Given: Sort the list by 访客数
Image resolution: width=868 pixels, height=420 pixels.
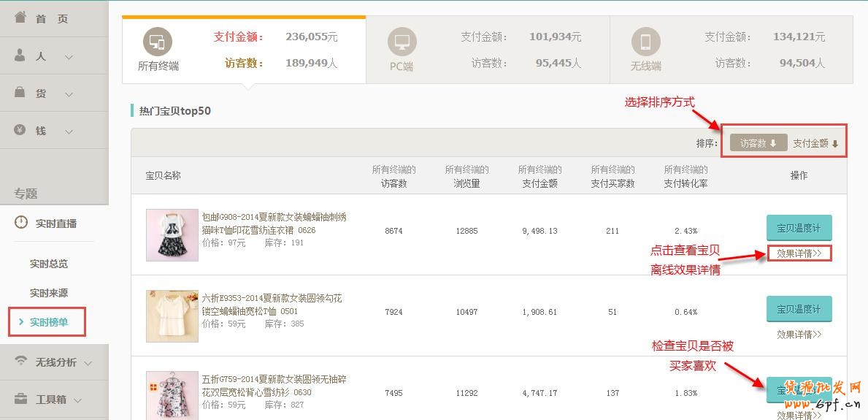Looking at the screenshot, I should (758, 143).
